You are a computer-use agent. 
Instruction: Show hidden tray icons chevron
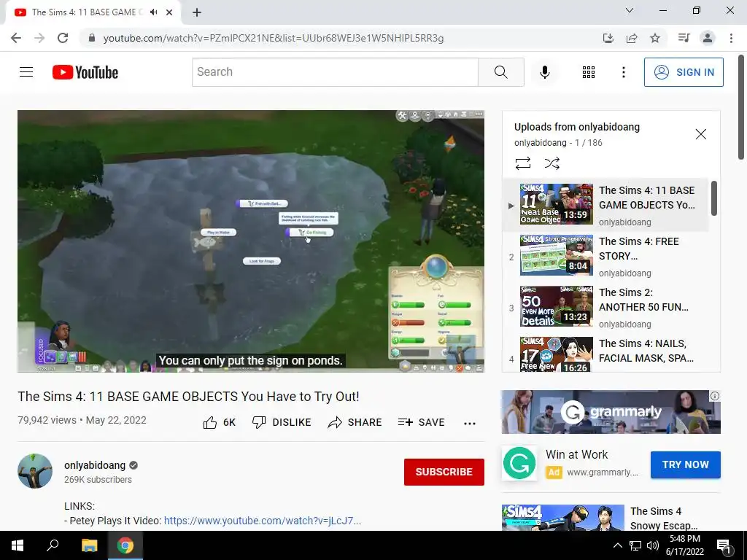coord(617,545)
